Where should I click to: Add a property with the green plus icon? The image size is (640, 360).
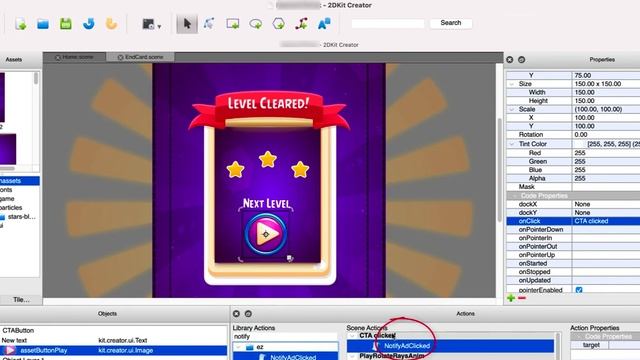click(511, 298)
